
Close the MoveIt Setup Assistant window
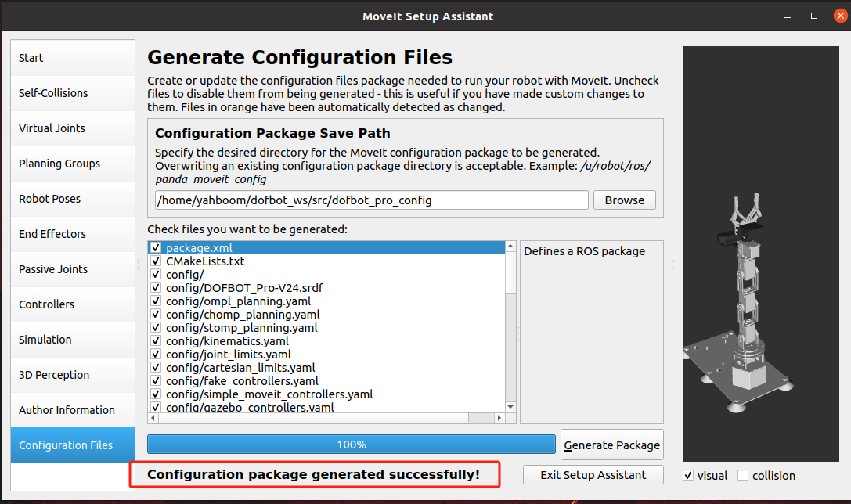840,16
